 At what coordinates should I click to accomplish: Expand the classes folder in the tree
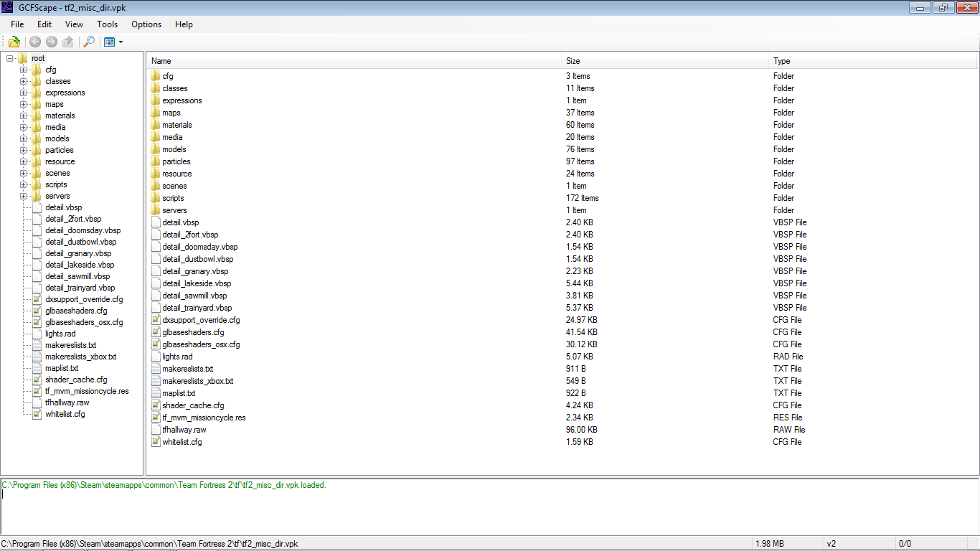tap(24, 81)
